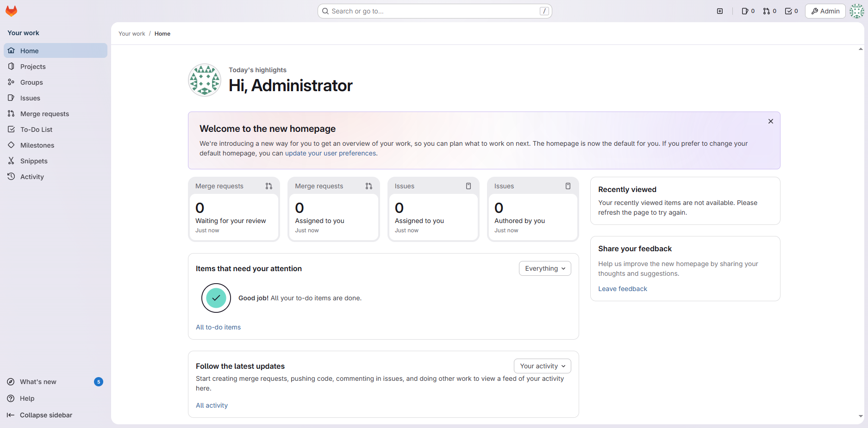Click the GitLab fox logo
Image resolution: width=868 pixels, height=428 pixels.
pos(11,11)
